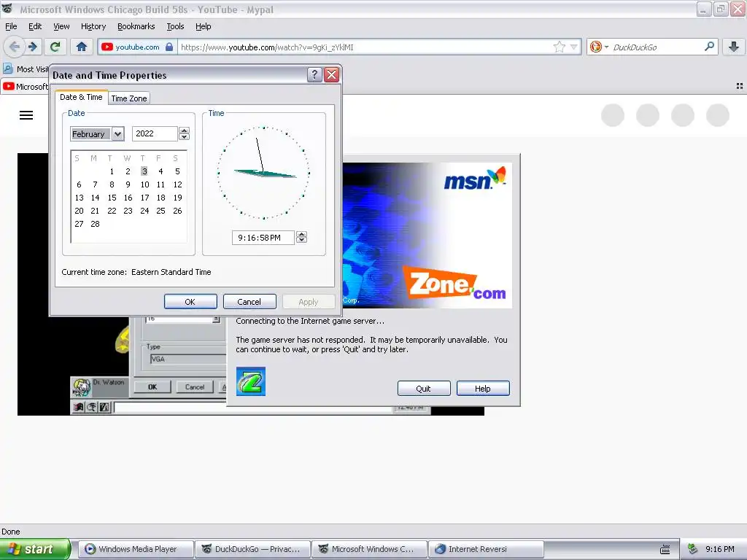
Task: Open the Edit menu
Action: tap(35, 26)
